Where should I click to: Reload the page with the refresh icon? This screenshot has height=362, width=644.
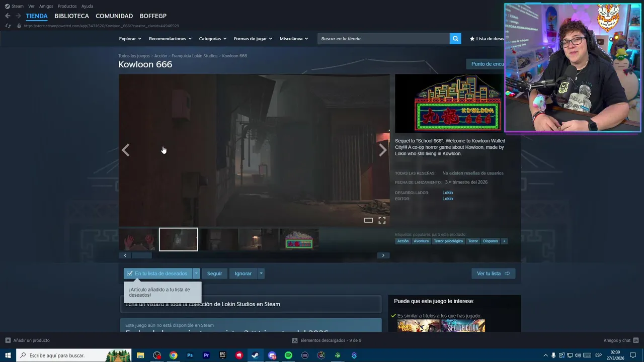(8, 26)
